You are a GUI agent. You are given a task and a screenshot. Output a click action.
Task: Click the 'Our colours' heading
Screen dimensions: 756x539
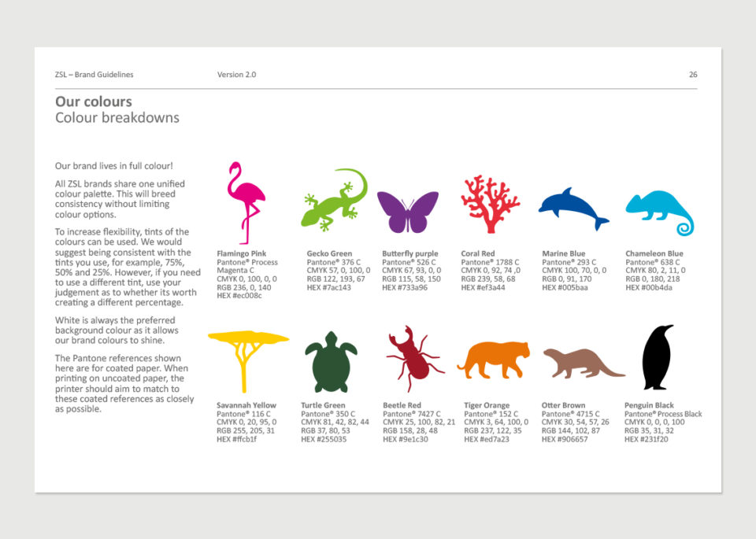pos(94,102)
